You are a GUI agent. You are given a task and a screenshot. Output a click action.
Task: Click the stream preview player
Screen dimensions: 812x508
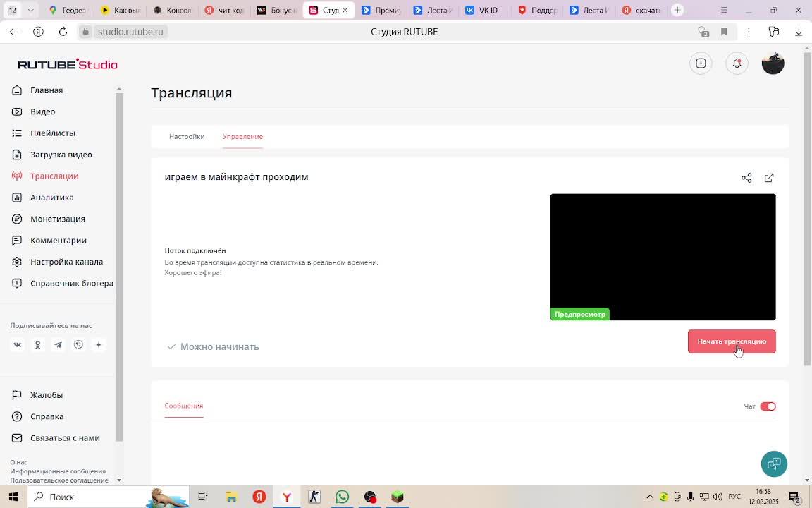(663, 257)
